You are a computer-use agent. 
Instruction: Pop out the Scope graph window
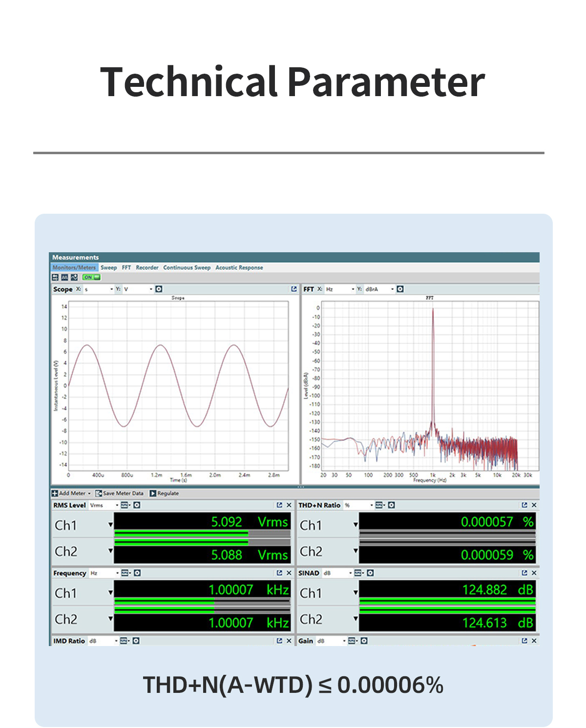pyautogui.click(x=293, y=289)
